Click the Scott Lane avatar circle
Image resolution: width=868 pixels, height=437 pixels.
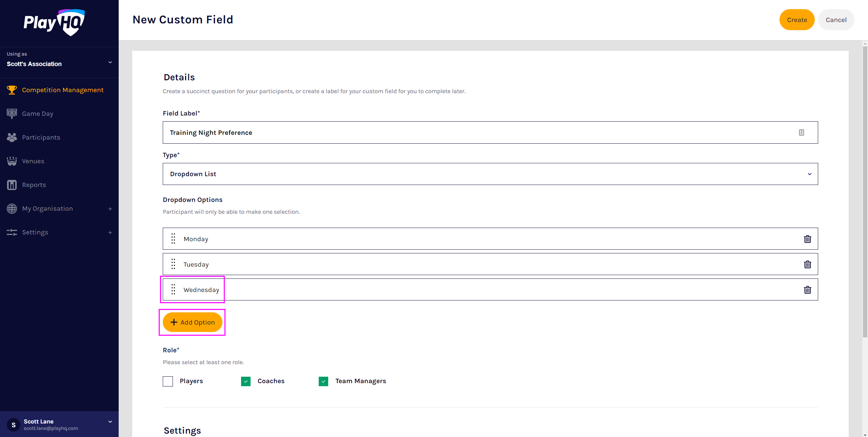(x=14, y=424)
